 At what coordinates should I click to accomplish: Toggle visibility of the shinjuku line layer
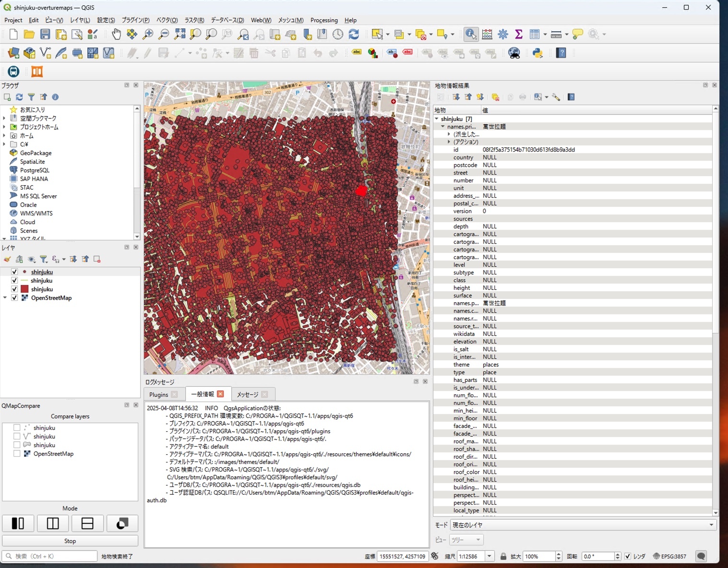point(14,280)
